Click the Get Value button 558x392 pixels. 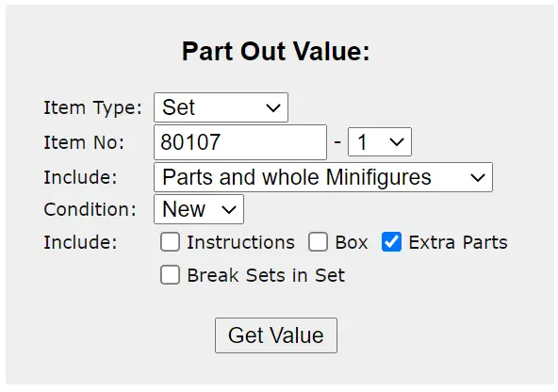pyautogui.click(x=276, y=335)
